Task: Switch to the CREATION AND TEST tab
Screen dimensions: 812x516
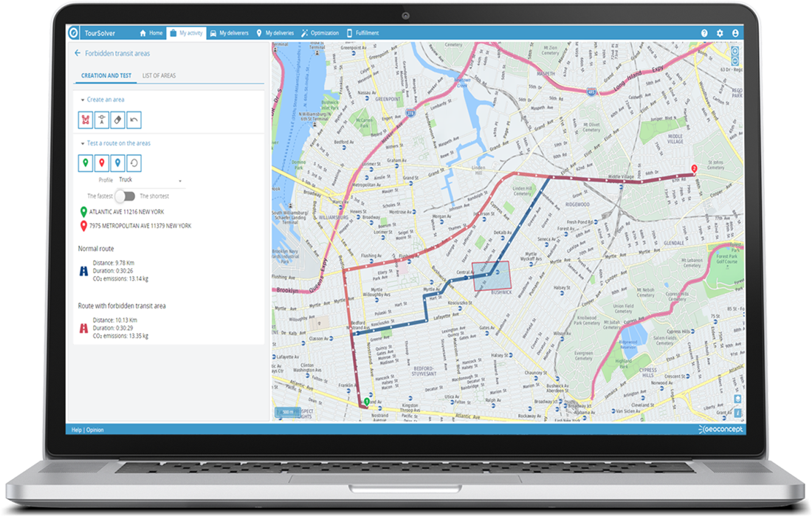Action: coord(106,75)
